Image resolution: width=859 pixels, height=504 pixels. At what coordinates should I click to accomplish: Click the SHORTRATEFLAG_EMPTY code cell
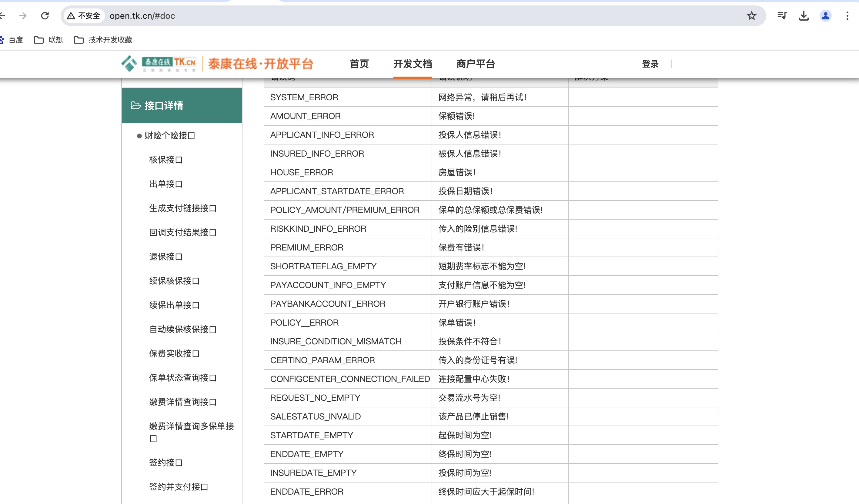[x=348, y=266]
